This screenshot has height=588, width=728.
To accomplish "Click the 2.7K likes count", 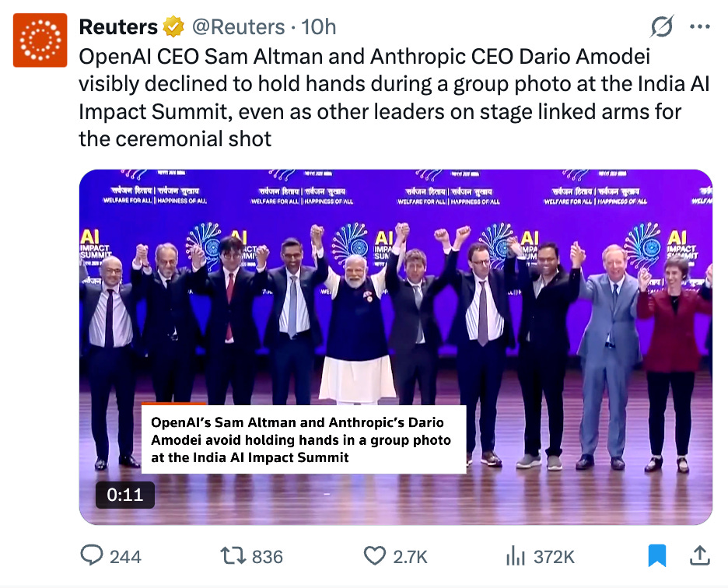I will click(410, 556).
